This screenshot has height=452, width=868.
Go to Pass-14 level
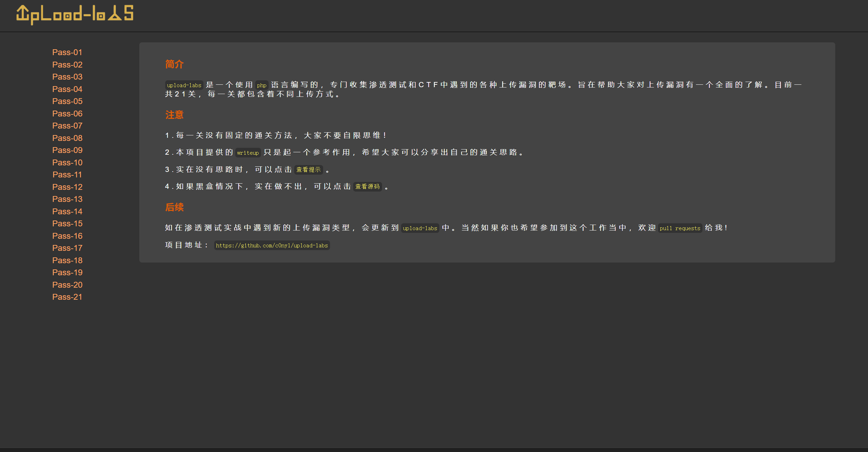(67, 212)
